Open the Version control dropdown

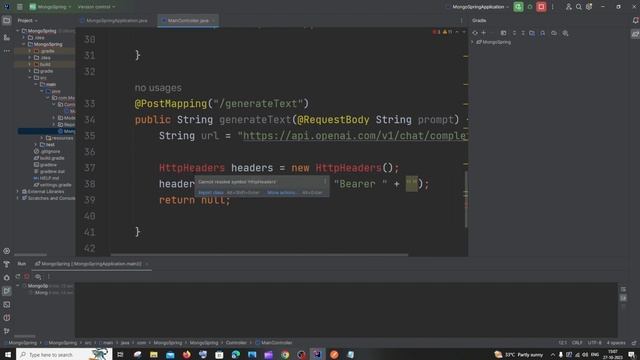click(x=96, y=7)
